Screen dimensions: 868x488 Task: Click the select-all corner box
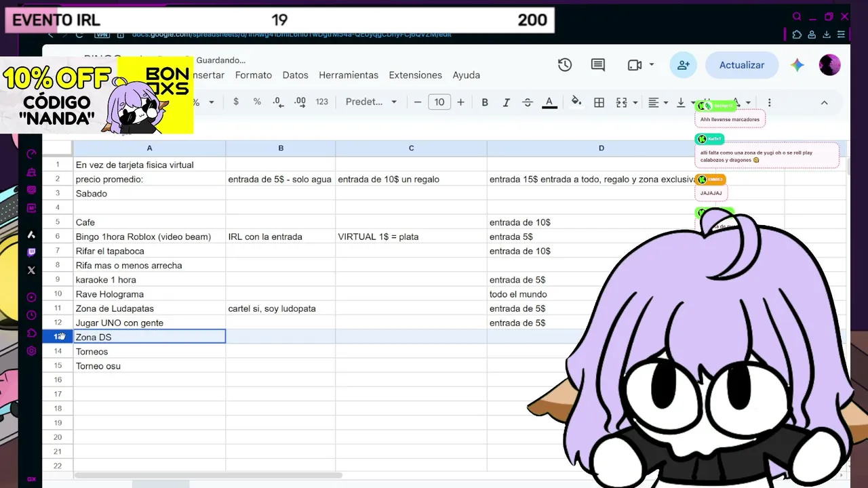coord(58,148)
